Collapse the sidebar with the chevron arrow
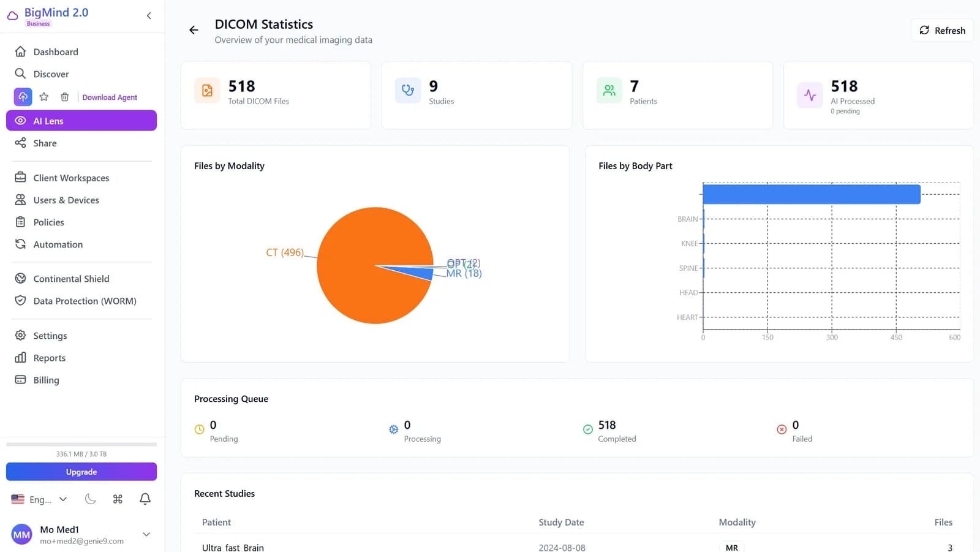The image size is (980, 552). pos(148,15)
